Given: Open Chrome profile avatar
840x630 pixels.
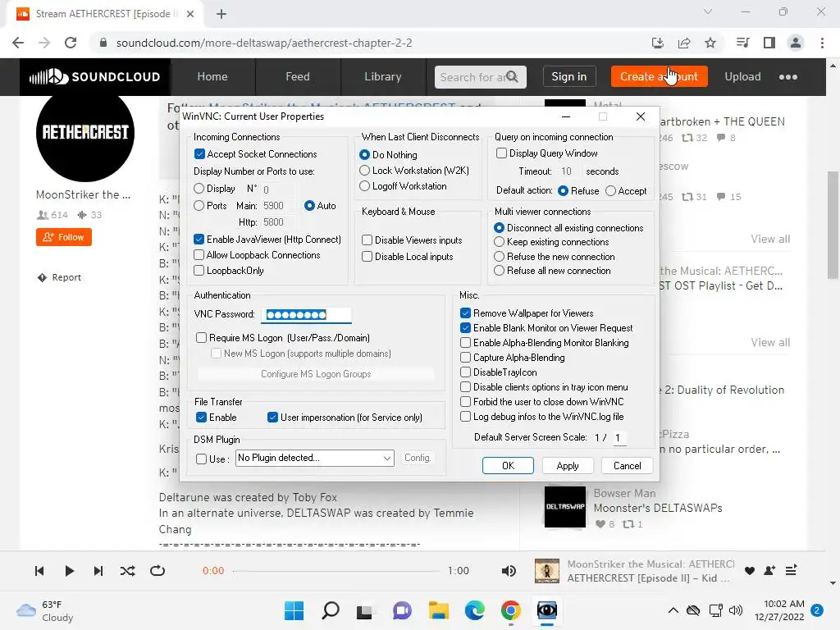Looking at the screenshot, I should click(796, 43).
